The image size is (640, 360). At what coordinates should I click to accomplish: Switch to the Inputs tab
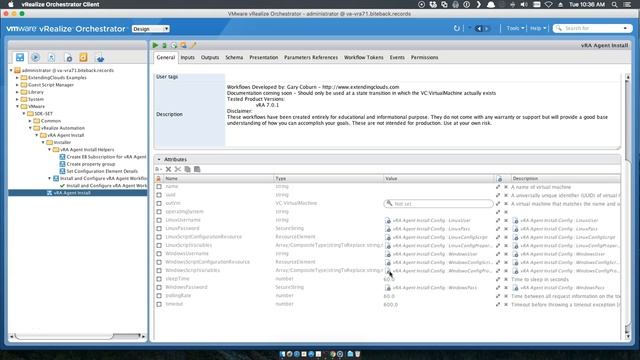(x=187, y=58)
